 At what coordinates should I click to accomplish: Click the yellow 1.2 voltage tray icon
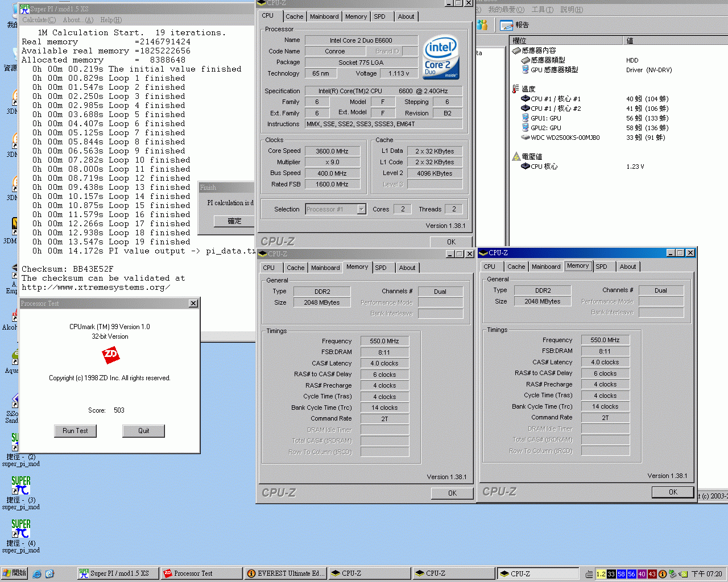pyautogui.click(x=601, y=574)
